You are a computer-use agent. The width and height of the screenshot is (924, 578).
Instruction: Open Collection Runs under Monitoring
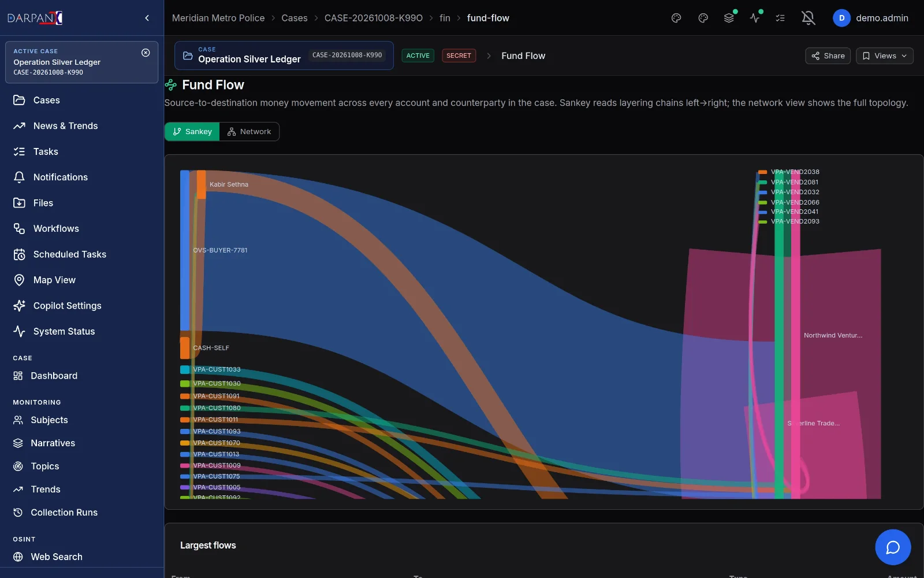(x=82, y=512)
